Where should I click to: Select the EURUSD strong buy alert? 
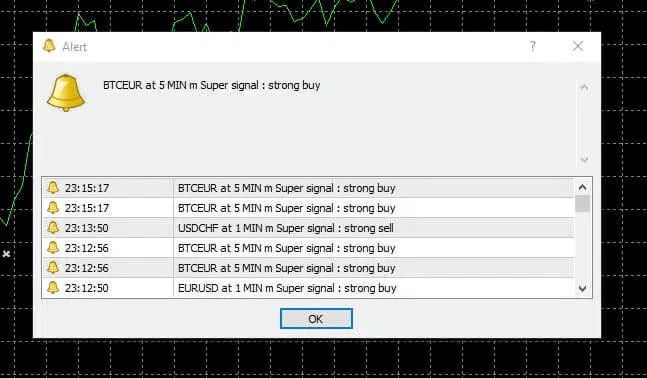[x=308, y=288]
